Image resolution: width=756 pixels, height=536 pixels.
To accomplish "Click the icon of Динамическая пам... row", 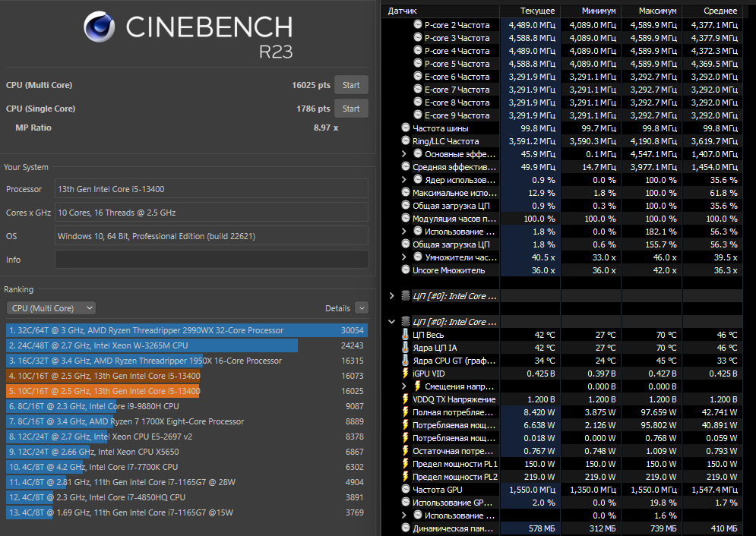I will coord(406,528).
